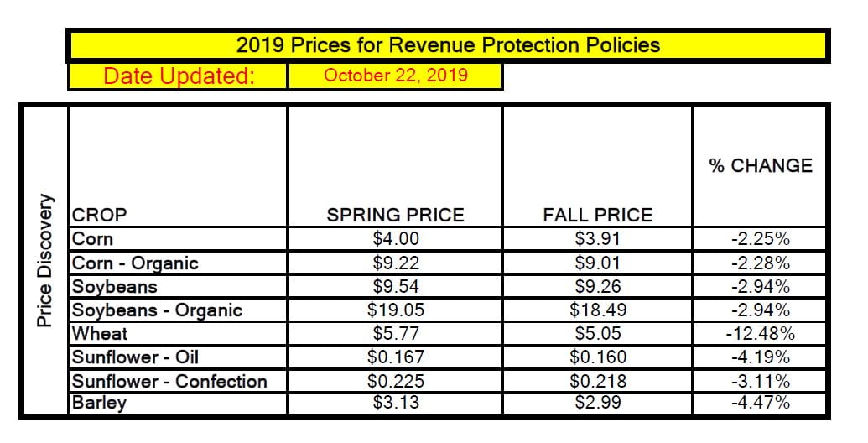
Task: Select the Soybeans - Organic fall price $18.49
Action: [x=597, y=310]
